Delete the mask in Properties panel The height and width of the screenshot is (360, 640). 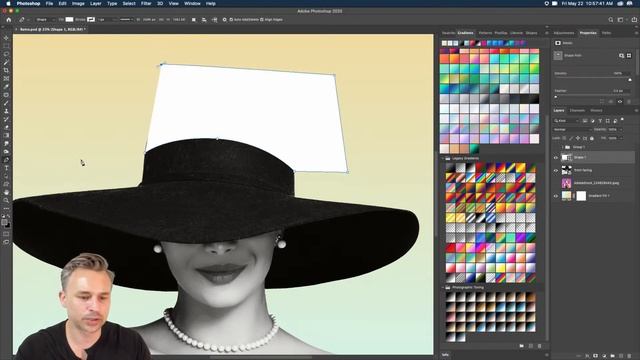[x=629, y=102]
